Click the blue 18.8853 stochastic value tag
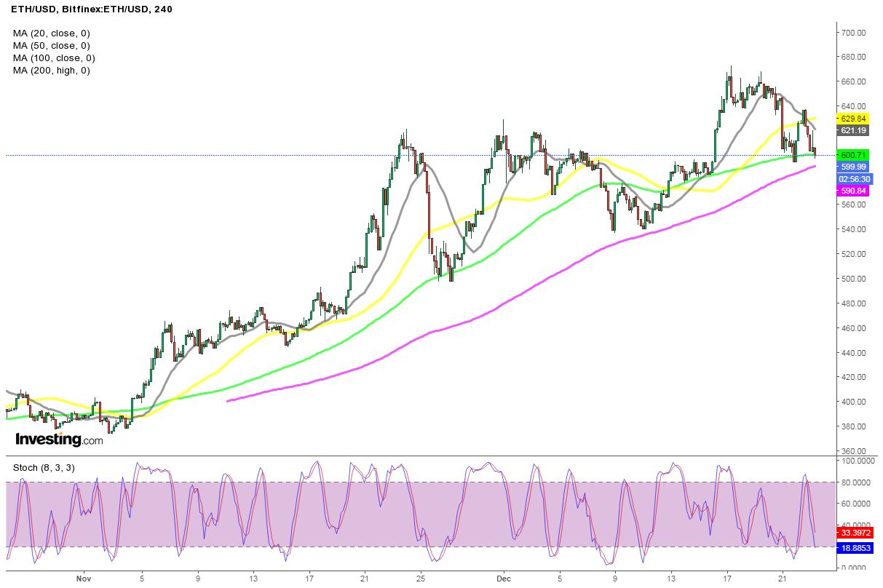Viewport: 883px width, 588px height. 855,547
